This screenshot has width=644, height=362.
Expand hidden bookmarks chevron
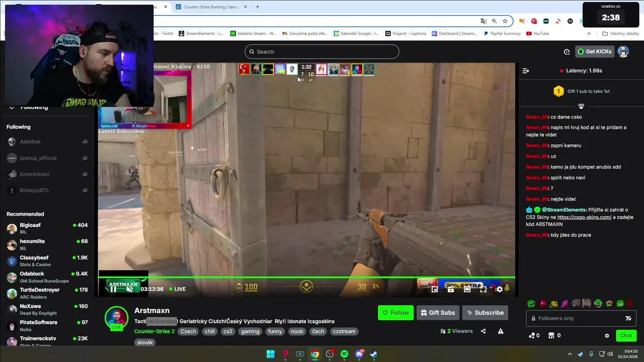589,34
